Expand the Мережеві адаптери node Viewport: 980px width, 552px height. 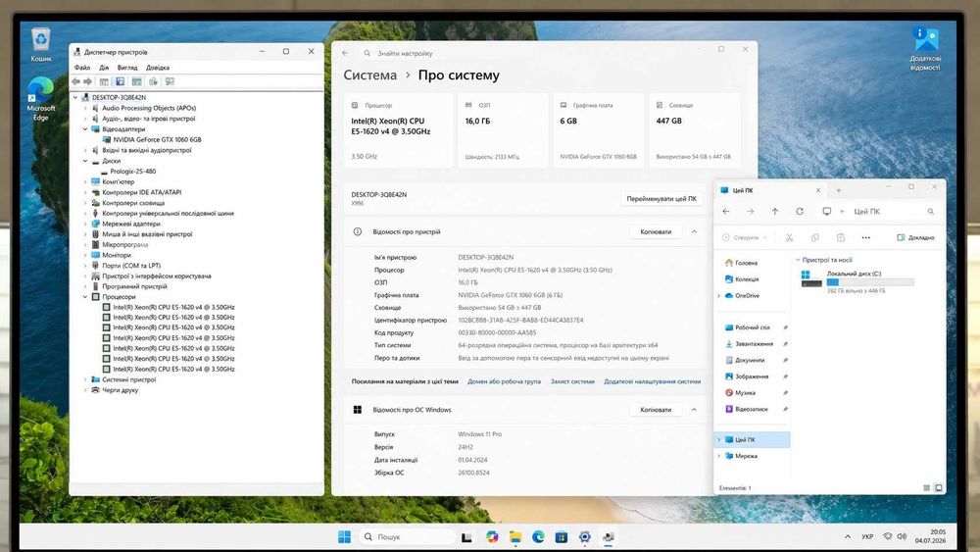(x=85, y=224)
